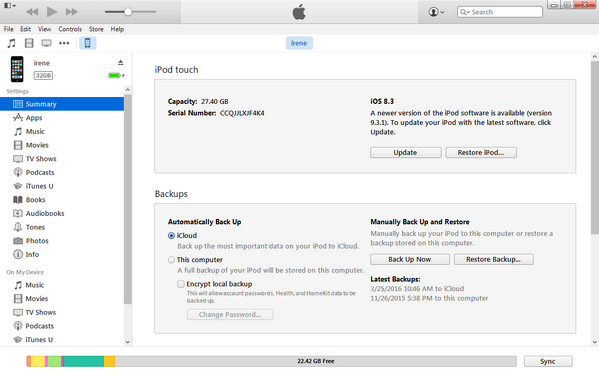
Task: Open the Movies library icon in toolbar
Action: [29, 43]
